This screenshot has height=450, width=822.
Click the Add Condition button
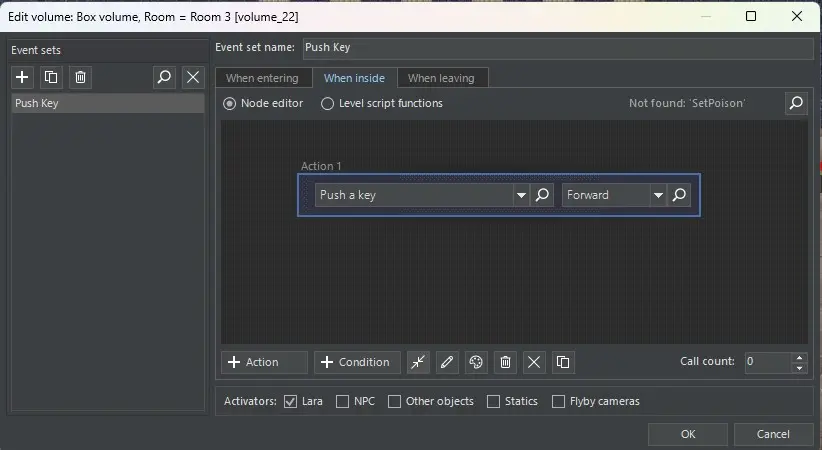357,362
